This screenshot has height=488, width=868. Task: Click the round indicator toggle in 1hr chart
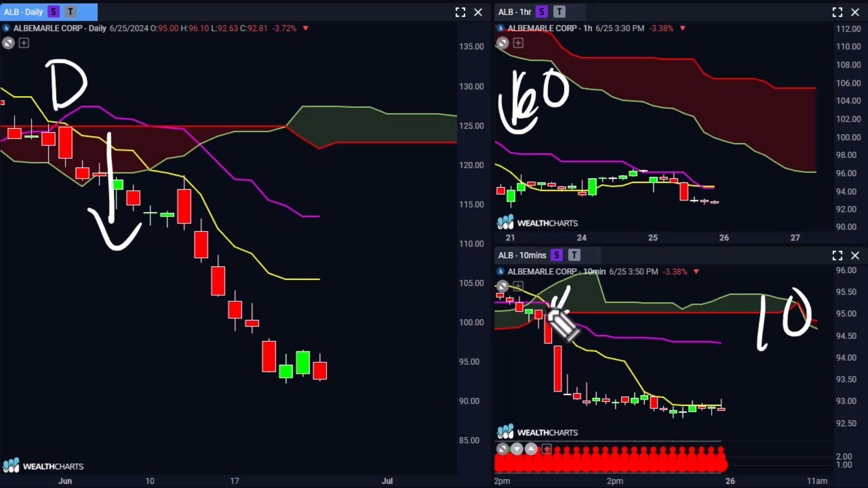coord(503,43)
